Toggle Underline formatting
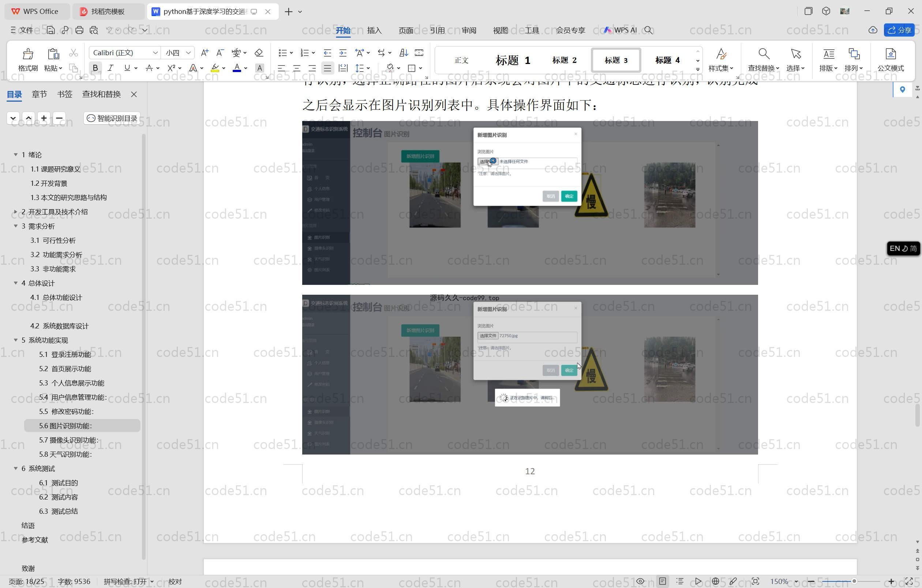Screen dimensions: 922x588 127,68
